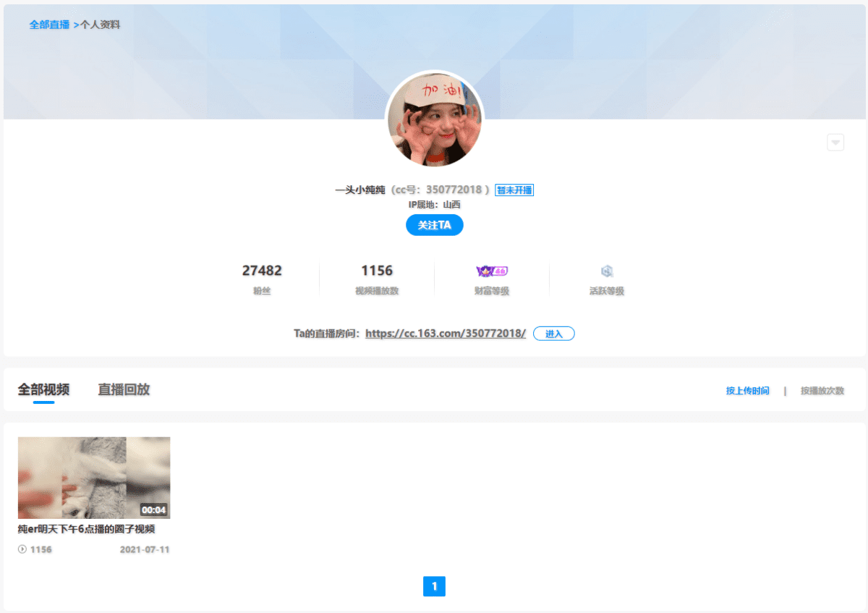
Task: Click the 27482 fans count
Action: pos(262,270)
